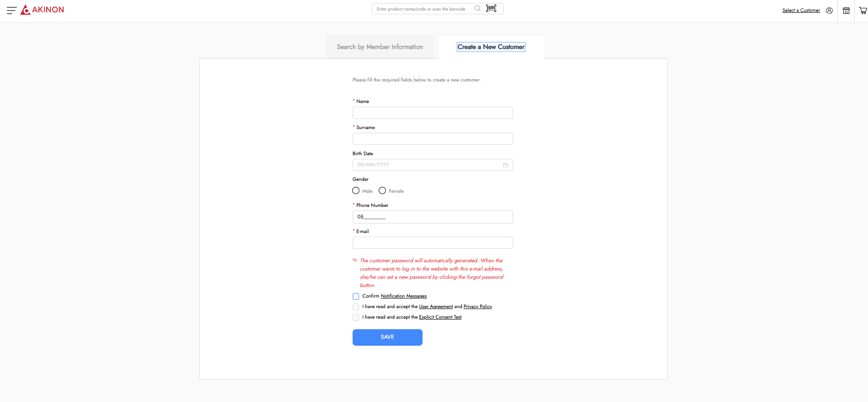Open the store icon in header

click(846, 11)
